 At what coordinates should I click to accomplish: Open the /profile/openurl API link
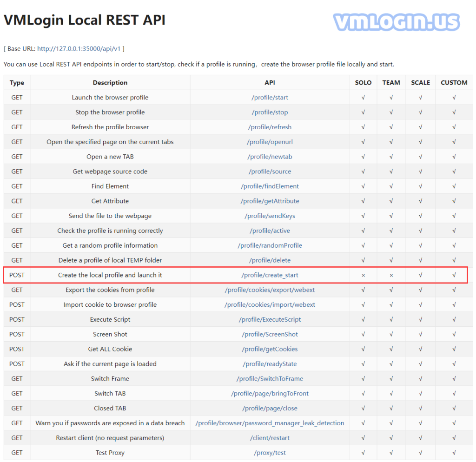point(270,142)
